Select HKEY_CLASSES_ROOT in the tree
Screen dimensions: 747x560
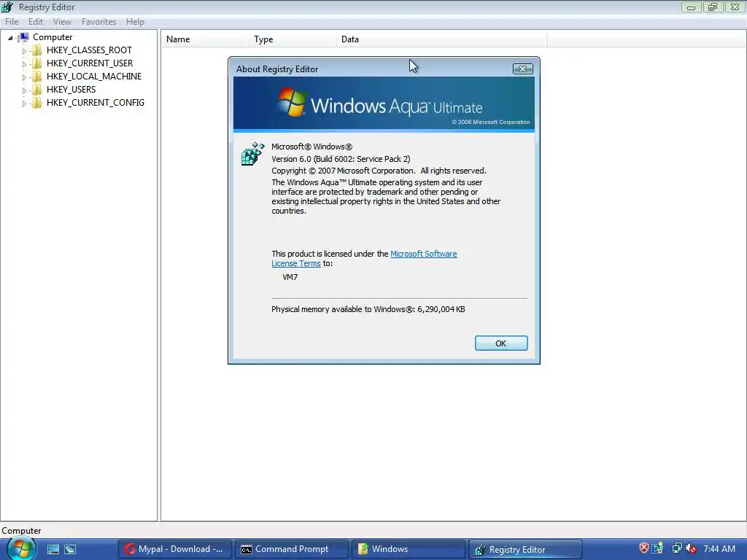[x=89, y=50]
